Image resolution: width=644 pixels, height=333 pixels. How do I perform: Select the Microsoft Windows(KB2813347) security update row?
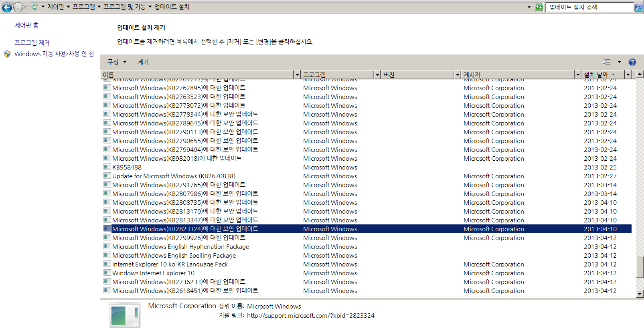tap(367, 220)
